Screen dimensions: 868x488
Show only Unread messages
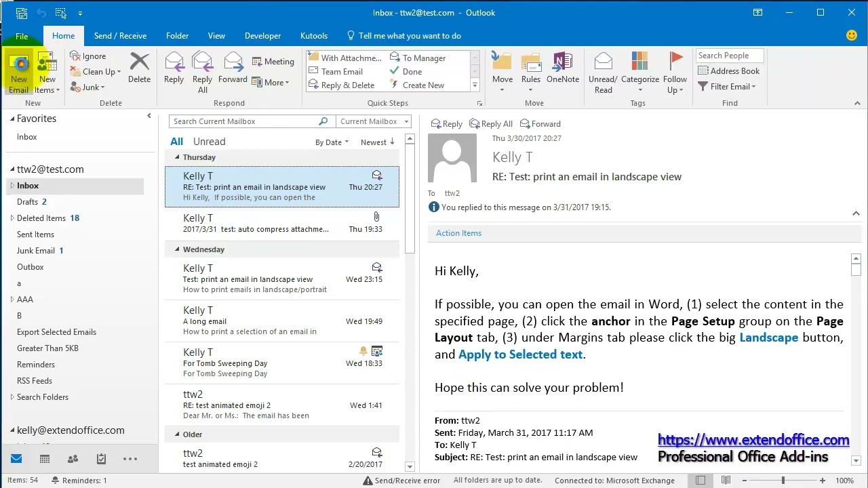coord(209,141)
